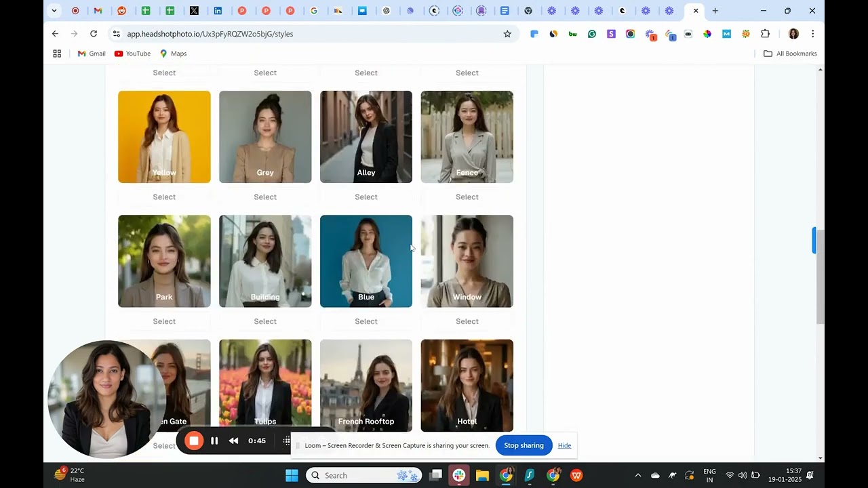Screen dimensions: 868x488
Task: Pick the Hotel style thumbnail
Action: click(467, 386)
